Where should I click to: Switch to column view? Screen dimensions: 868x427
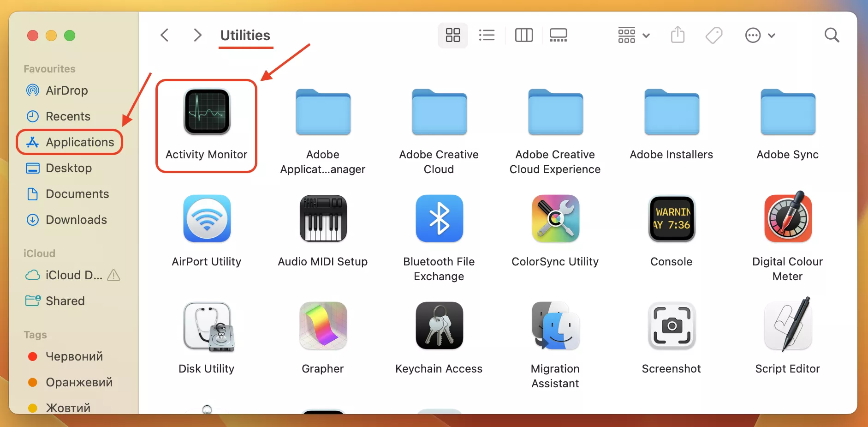(x=524, y=35)
